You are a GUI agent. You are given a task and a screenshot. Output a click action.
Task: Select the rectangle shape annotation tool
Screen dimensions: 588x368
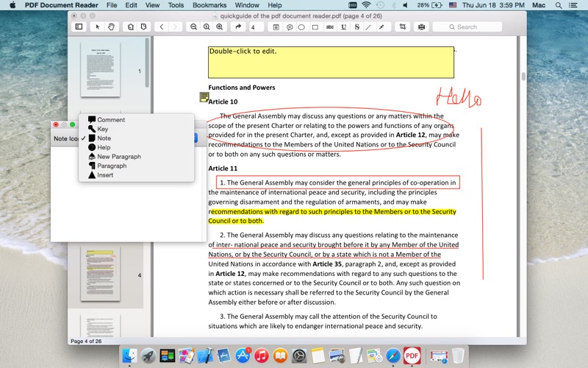[315, 27]
